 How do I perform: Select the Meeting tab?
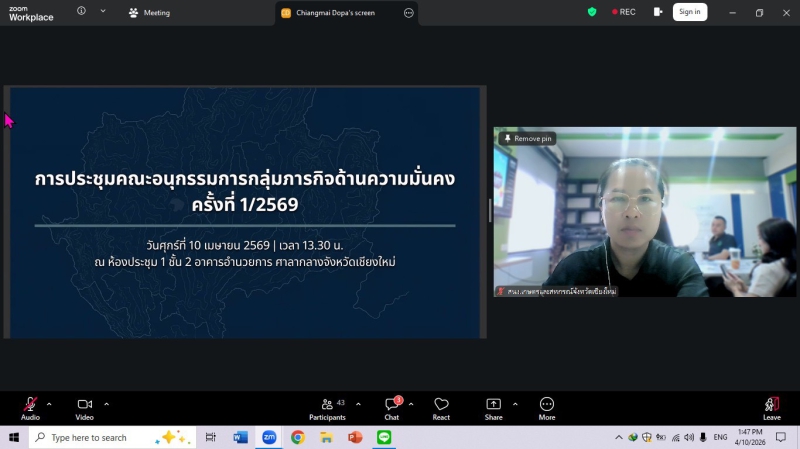(150, 13)
